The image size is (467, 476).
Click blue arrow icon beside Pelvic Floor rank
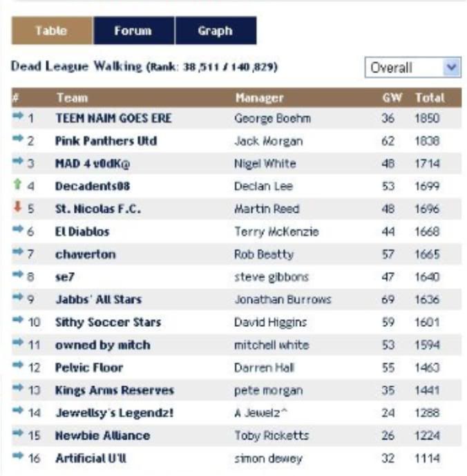click(x=18, y=367)
